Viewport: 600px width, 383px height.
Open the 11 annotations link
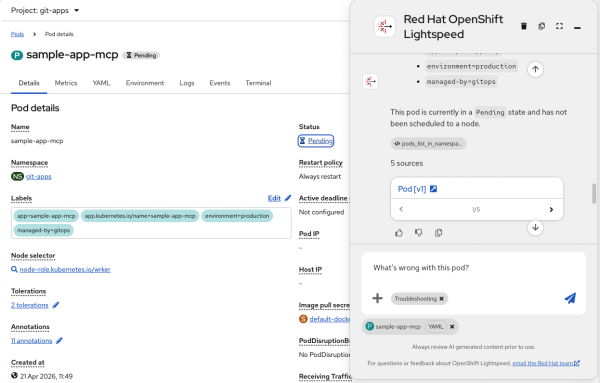(31, 341)
